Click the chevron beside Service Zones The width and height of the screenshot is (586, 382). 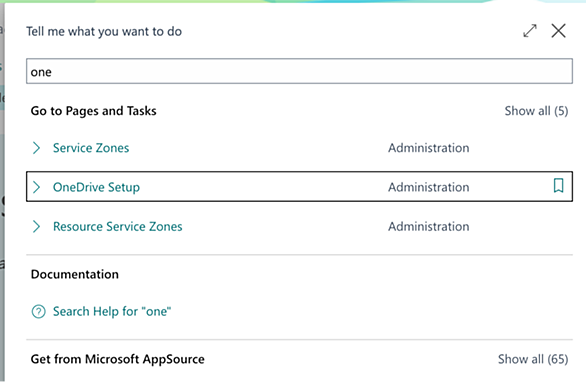pos(36,148)
